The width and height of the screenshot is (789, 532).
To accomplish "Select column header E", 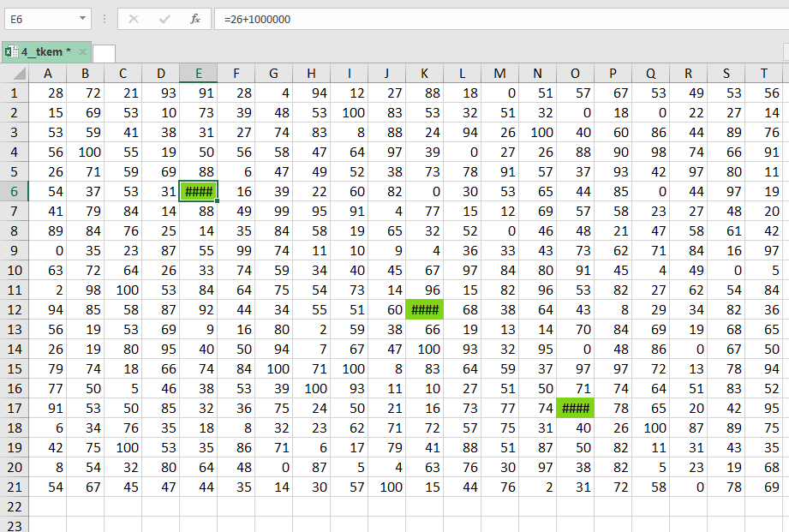I will pos(198,74).
